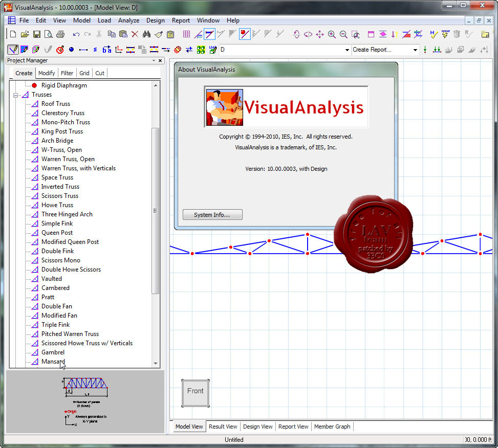Select Pratt truss in the tree
The height and width of the screenshot is (448, 498).
coord(48,297)
